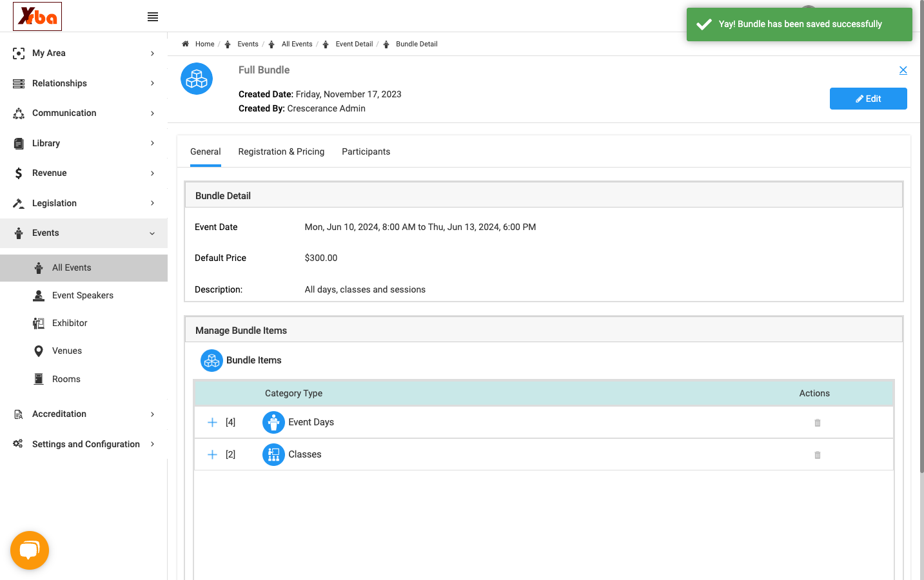Click the Legislation gavel icon
The height and width of the screenshot is (580, 924).
point(19,203)
